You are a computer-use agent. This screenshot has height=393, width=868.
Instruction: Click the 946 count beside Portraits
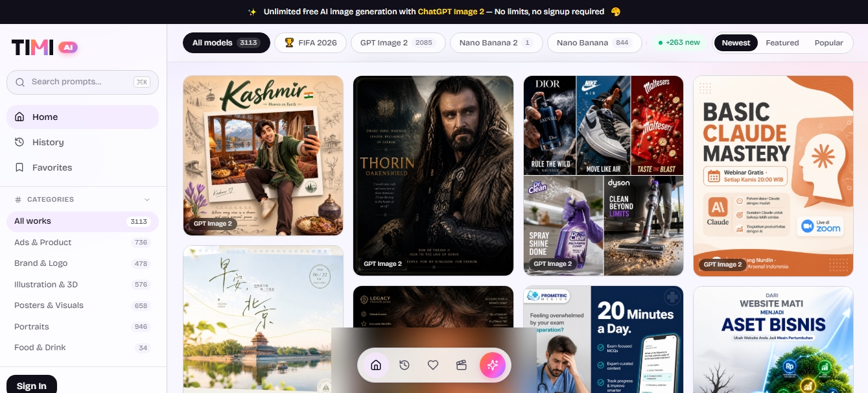click(141, 327)
